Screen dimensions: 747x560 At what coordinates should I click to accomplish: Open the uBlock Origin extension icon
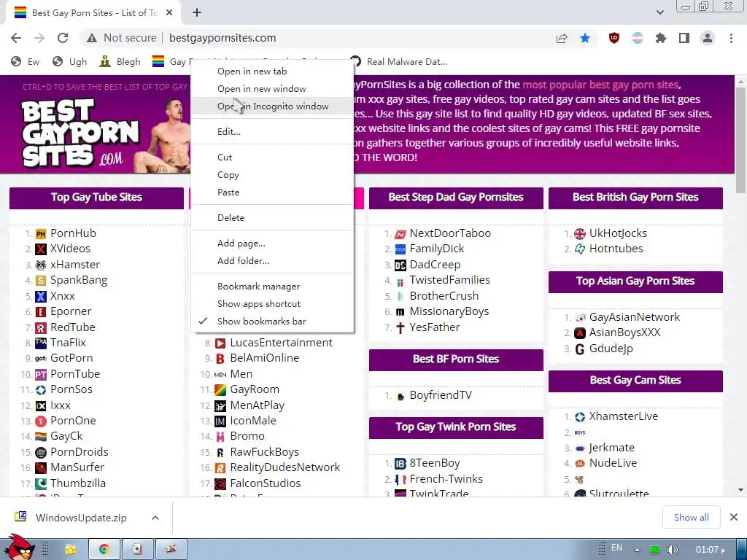click(614, 38)
